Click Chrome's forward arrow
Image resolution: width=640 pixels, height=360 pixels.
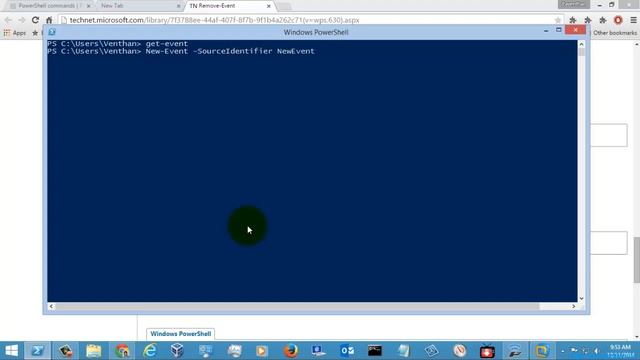click(22, 20)
